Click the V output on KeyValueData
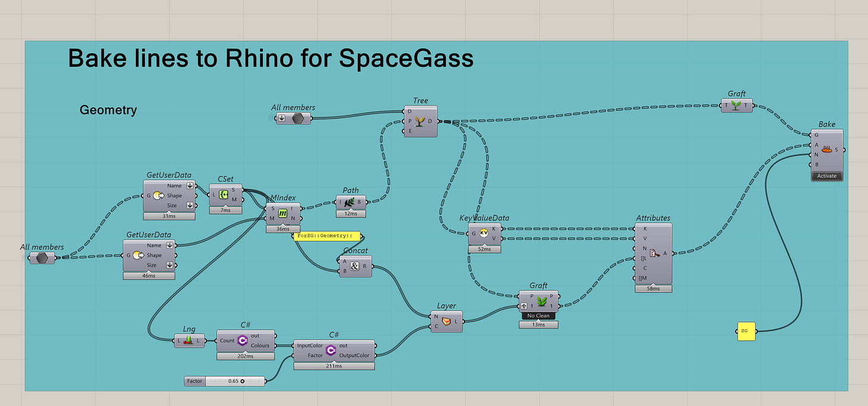Viewport: 868px width, 406px height. [x=494, y=238]
